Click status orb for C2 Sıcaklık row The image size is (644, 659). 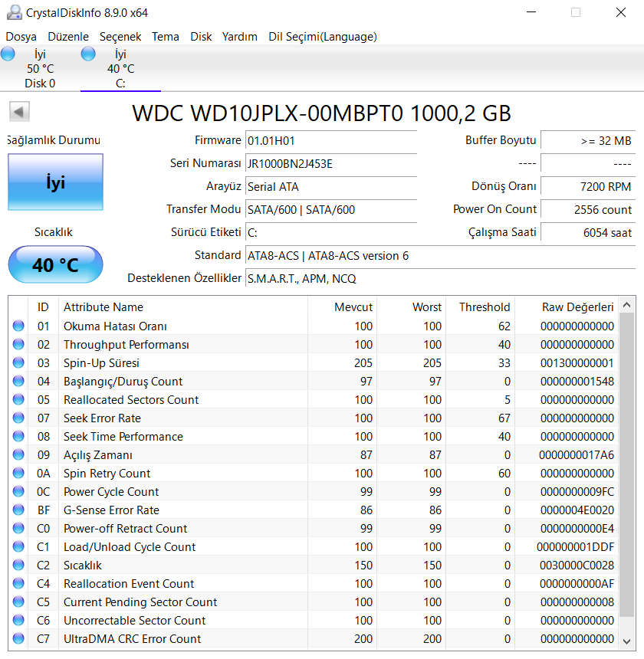18,565
